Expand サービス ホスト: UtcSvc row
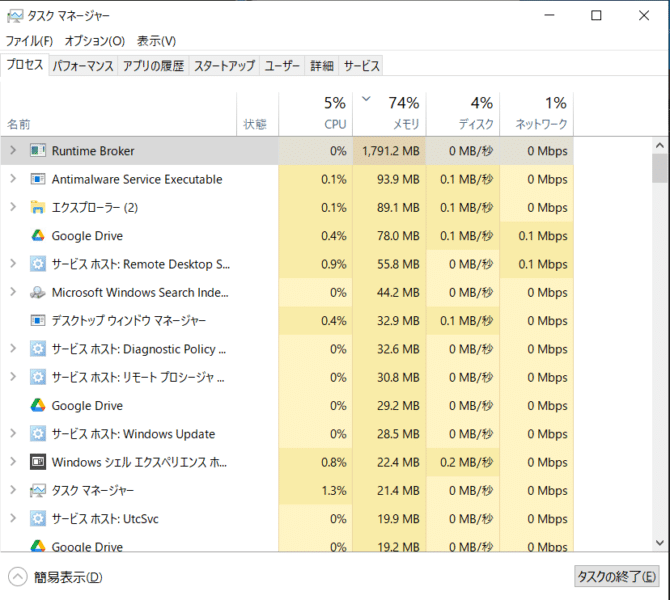Screen dimensions: 670x600 pyautogui.click(x=13, y=518)
